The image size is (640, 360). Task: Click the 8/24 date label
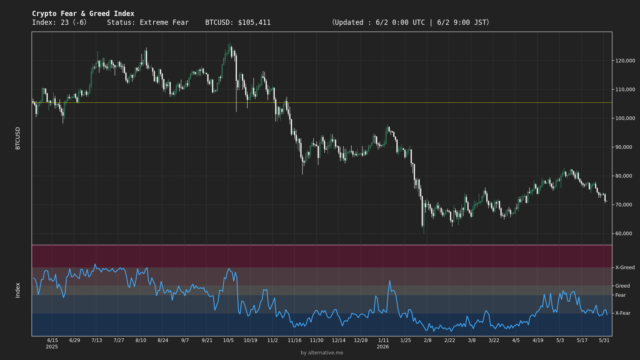coord(163,340)
